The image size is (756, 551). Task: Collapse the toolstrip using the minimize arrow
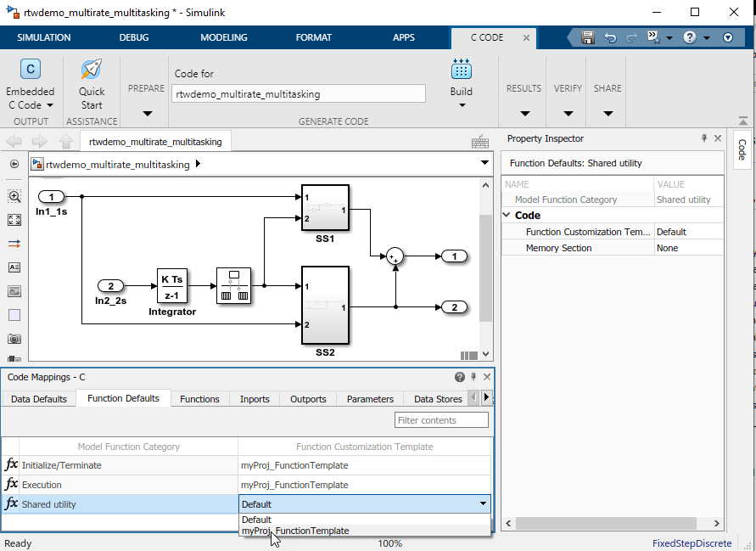pos(728,37)
